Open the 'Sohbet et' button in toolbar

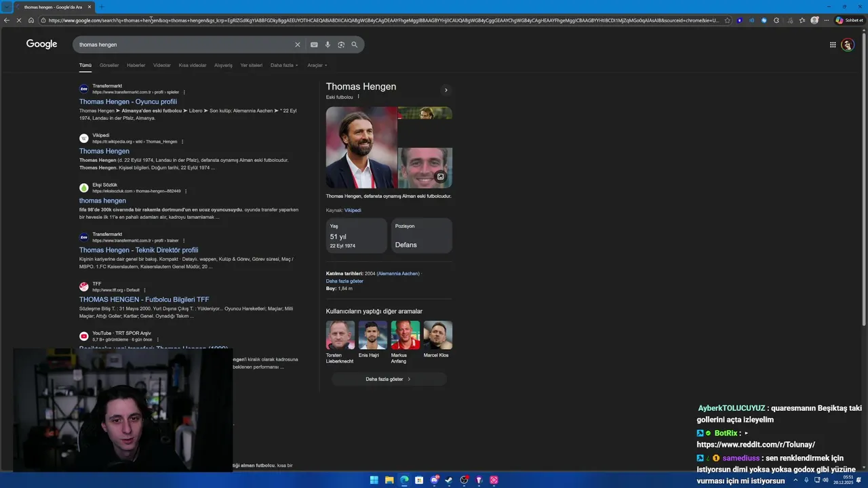pos(850,20)
